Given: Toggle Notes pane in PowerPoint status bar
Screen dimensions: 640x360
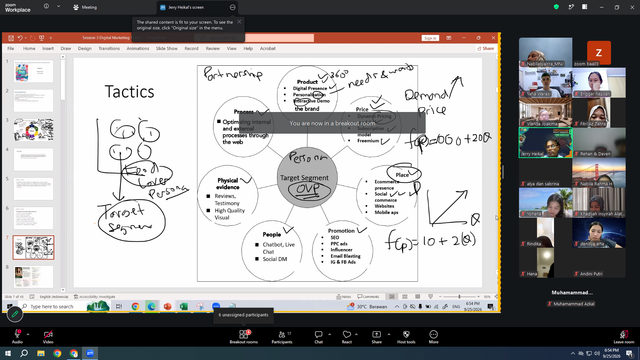Looking at the screenshot, I should [x=344, y=297].
